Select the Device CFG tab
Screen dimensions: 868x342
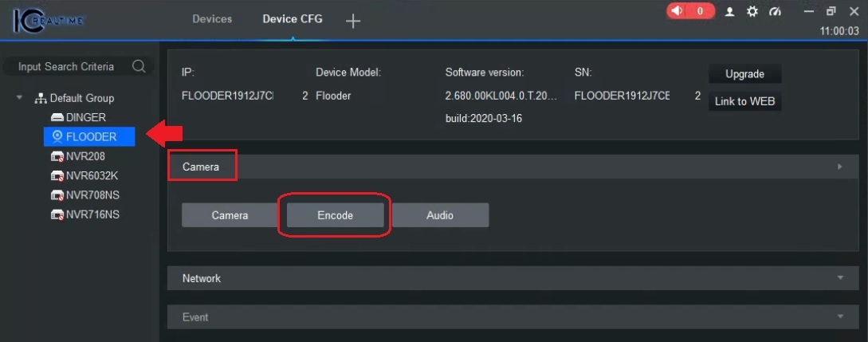tap(293, 19)
